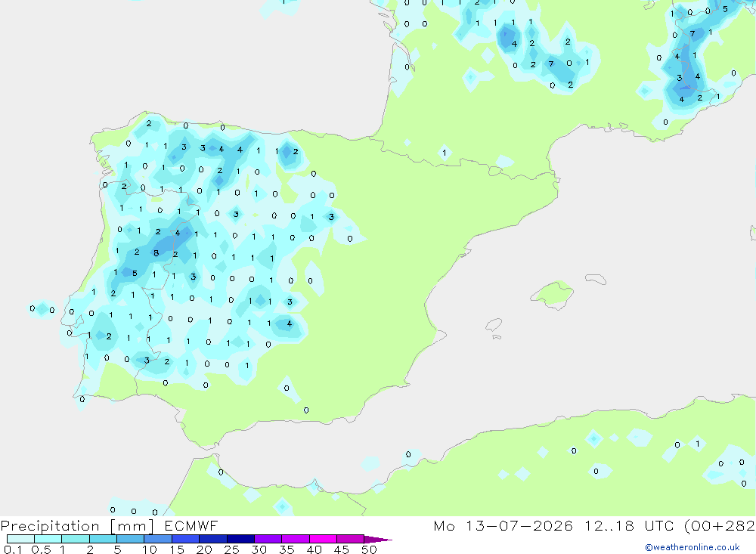The image size is (756, 554).
Task: Choose the magenta swatch between 40 and 45
Action: (x=323, y=539)
